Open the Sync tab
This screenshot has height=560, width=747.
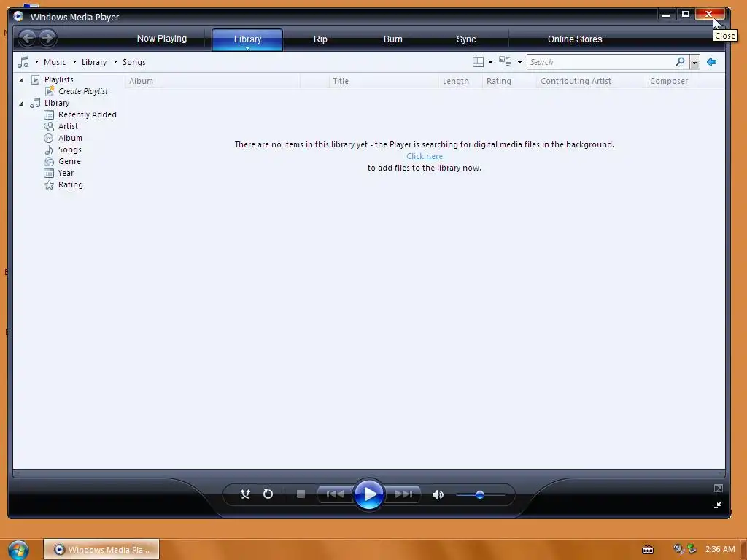(x=466, y=39)
